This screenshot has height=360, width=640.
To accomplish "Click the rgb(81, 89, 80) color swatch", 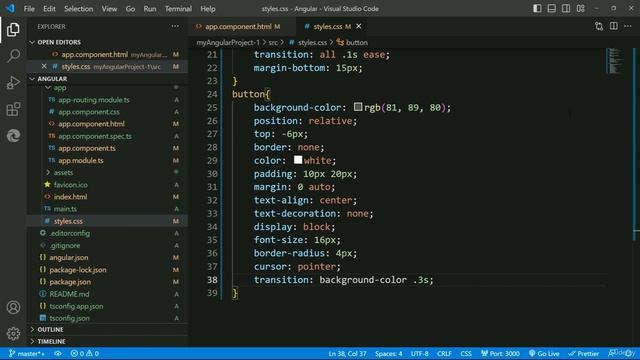I will coord(358,107).
